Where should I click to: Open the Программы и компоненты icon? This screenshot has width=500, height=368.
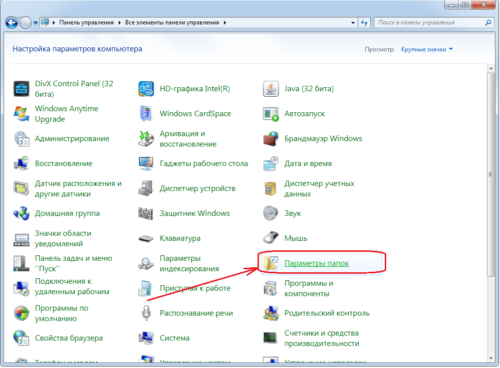point(271,288)
